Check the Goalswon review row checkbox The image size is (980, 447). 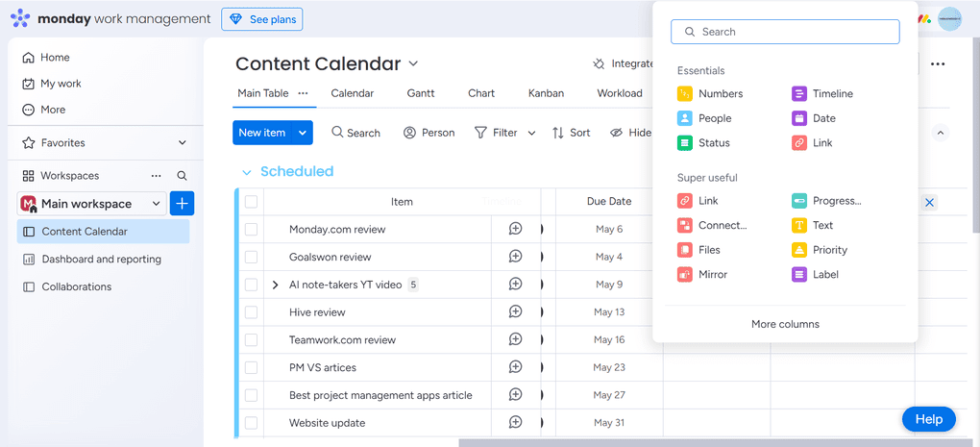tap(251, 257)
